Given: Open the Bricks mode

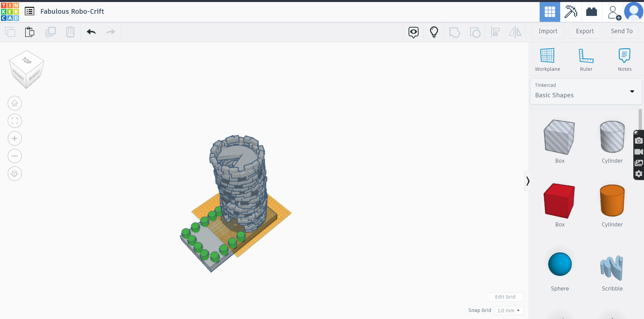Looking at the screenshot, I should [591, 12].
